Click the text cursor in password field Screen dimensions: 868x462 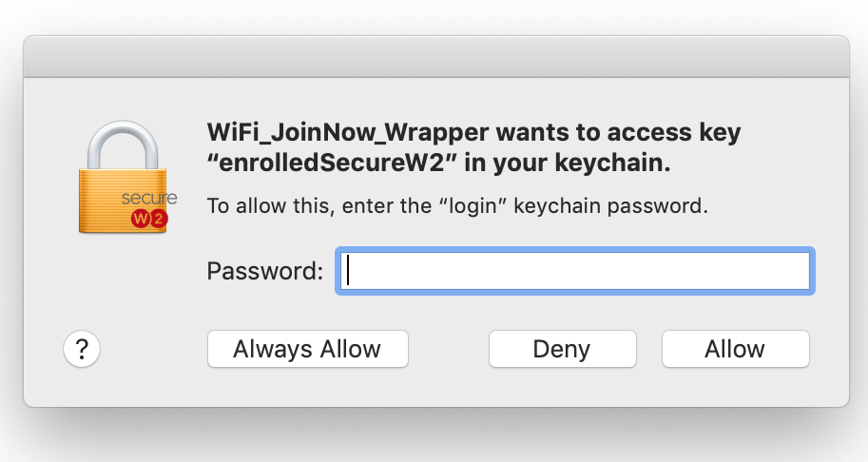pyautogui.click(x=349, y=271)
